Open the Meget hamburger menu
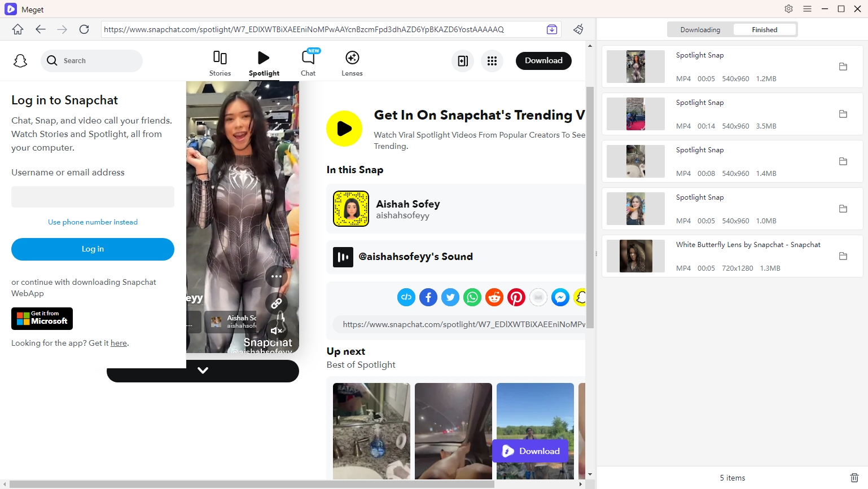The width and height of the screenshot is (868, 489). click(x=807, y=9)
